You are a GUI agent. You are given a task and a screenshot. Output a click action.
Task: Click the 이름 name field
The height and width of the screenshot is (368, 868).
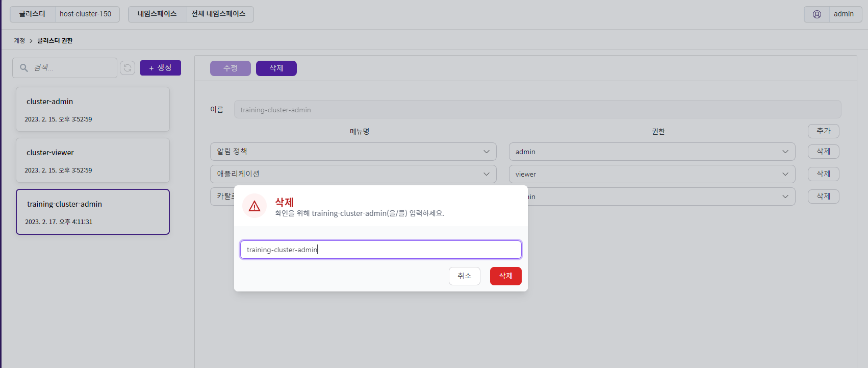(x=538, y=110)
